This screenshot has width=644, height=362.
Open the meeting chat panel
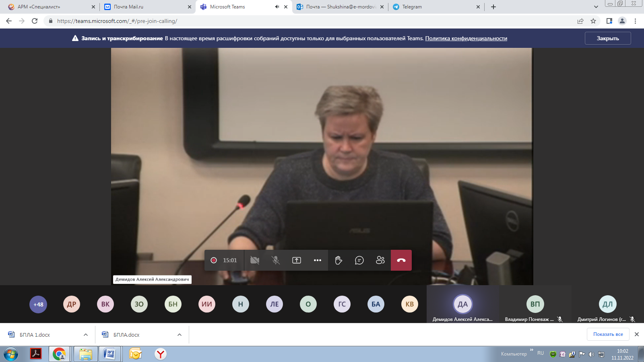359,260
